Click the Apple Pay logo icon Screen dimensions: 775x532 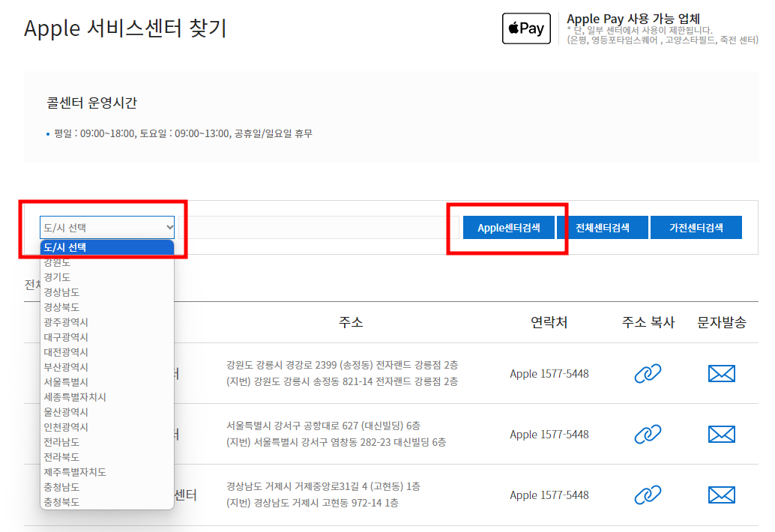526,28
